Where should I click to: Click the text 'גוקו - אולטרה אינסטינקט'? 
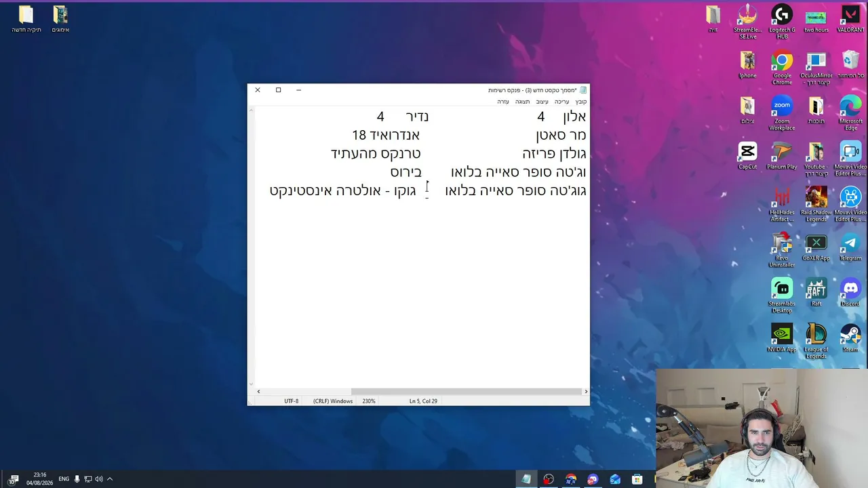tap(342, 190)
